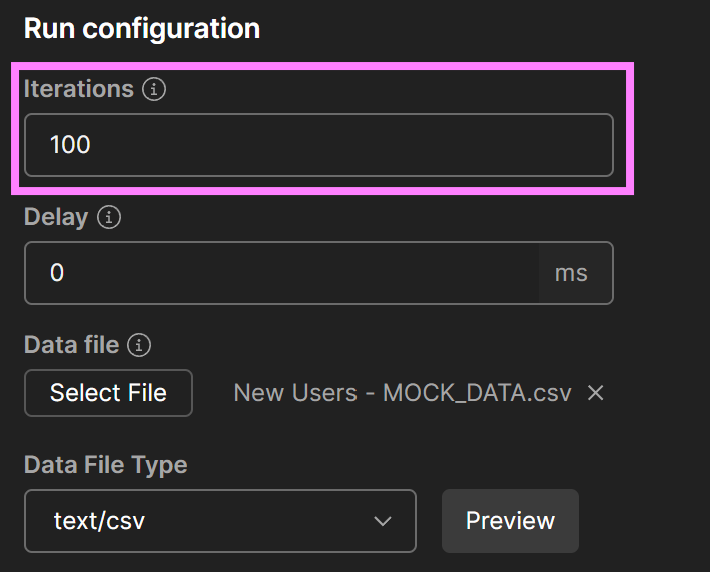Click the Select File button

[x=108, y=393]
